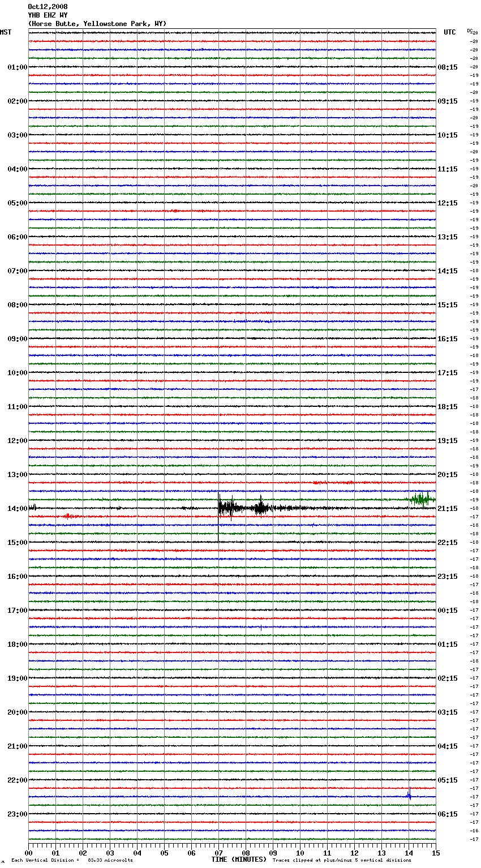Select the 14:00 MST time label
481x868 pixels.
point(17,509)
